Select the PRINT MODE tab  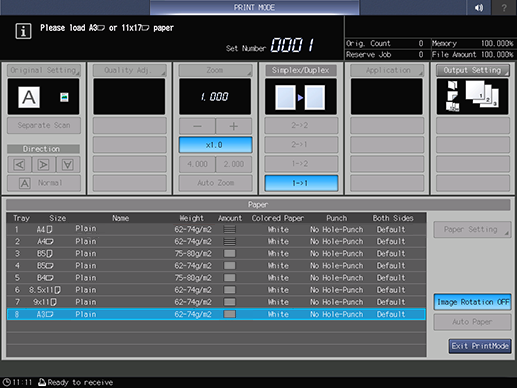tap(254, 7)
